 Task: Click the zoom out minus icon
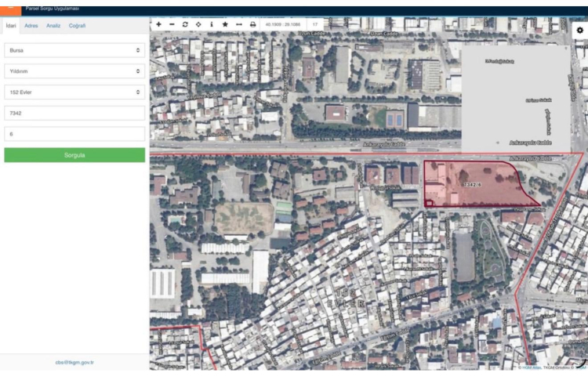172,24
